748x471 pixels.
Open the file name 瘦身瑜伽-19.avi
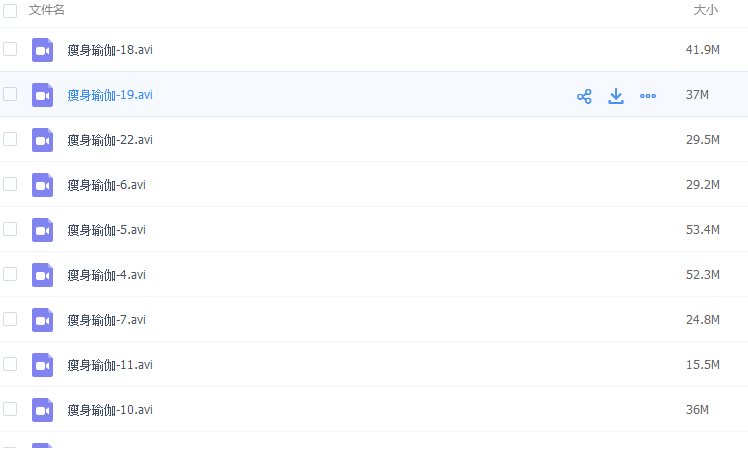point(110,95)
